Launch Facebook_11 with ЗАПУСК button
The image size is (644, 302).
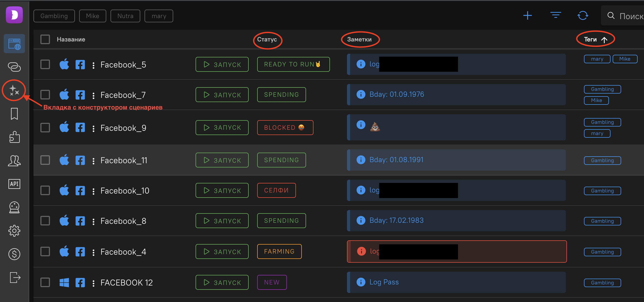[222, 160]
